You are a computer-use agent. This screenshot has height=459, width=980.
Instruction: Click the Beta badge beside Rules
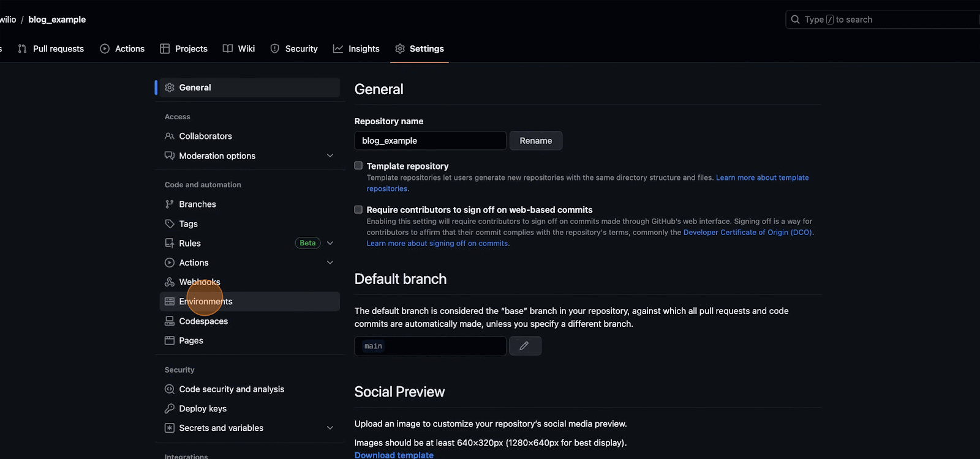point(307,243)
